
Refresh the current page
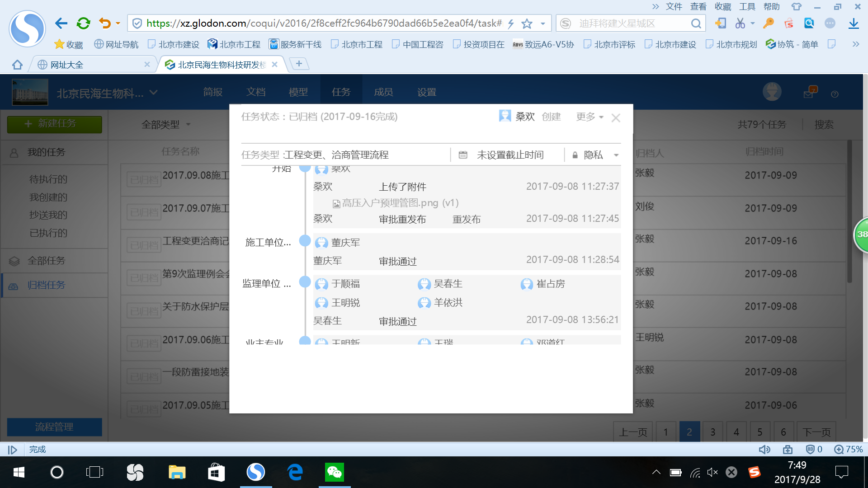point(83,23)
